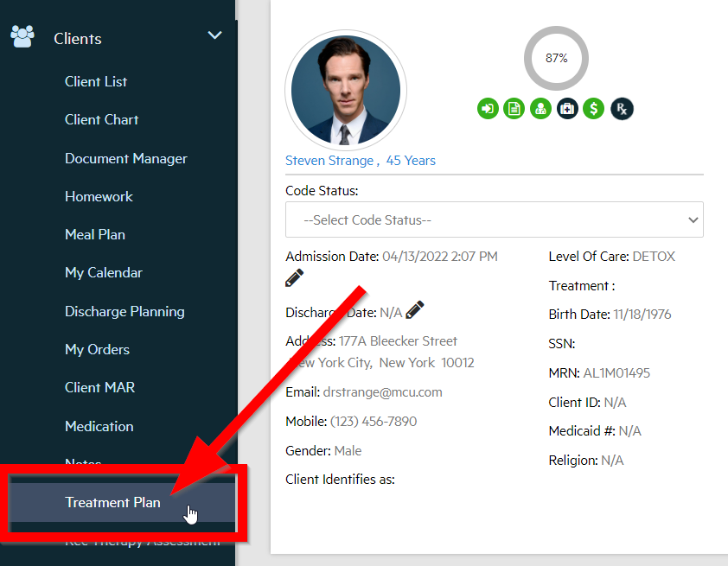Open Treatment Plan in sidebar
Image resolution: width=728 pixels, height=566 pixels.
click(x=112, y=502)
